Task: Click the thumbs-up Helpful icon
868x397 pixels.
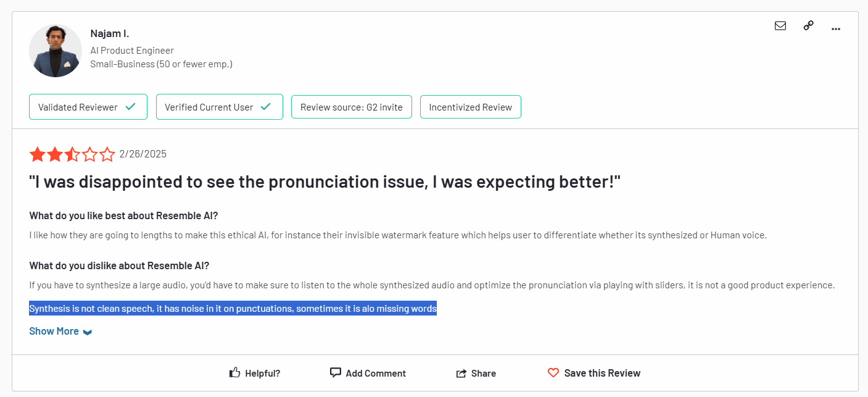Action: click(234, 373)
